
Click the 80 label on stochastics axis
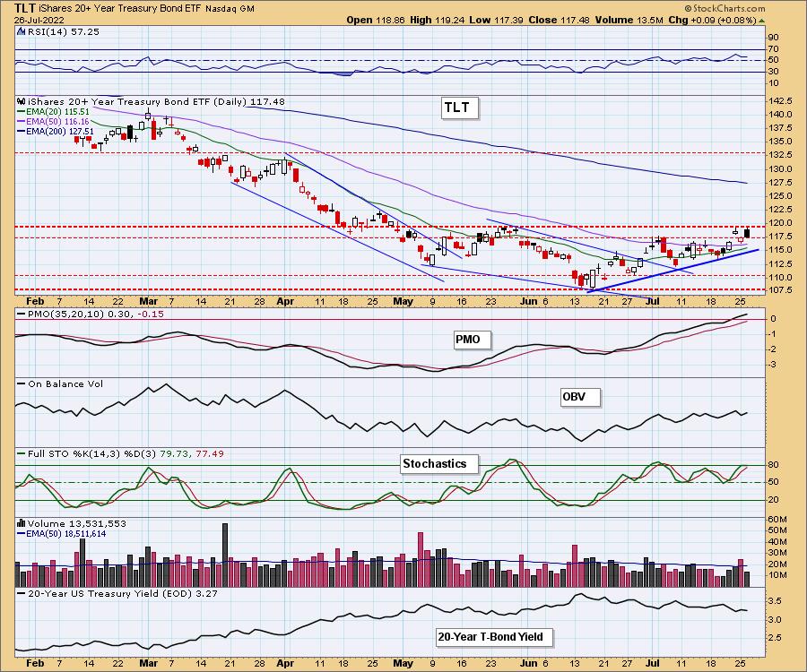(774, 465)
